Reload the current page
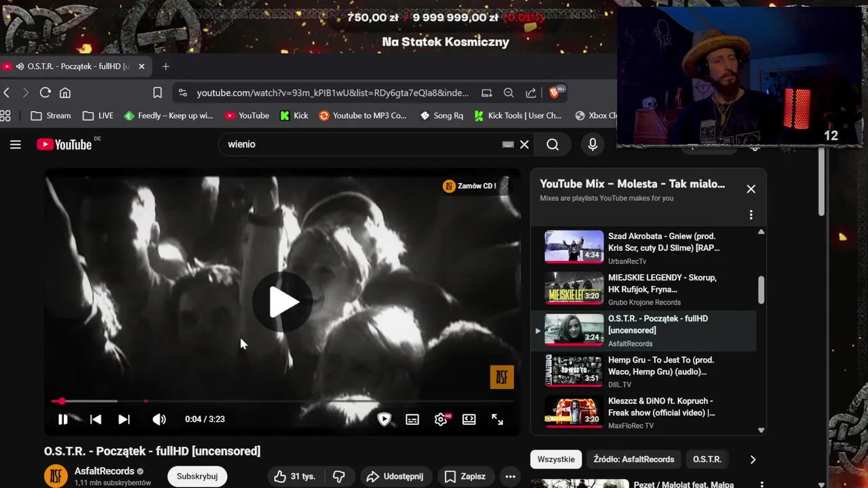 [x=45, y=93]
